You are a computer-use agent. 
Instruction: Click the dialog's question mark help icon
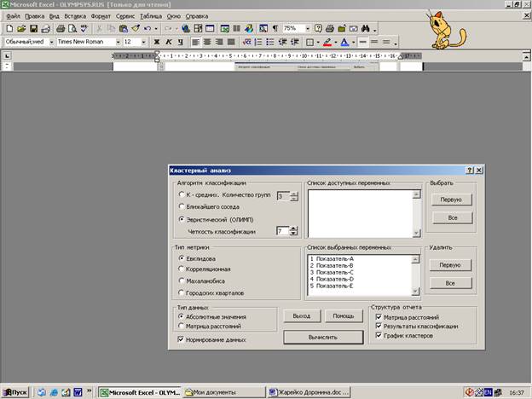pos(470,171)
